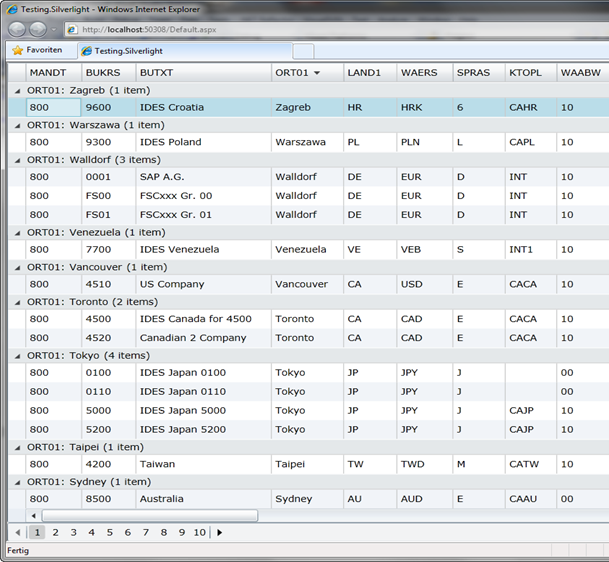
Task: Jump to page 10 in pager
Action: (x=199, y=533)
